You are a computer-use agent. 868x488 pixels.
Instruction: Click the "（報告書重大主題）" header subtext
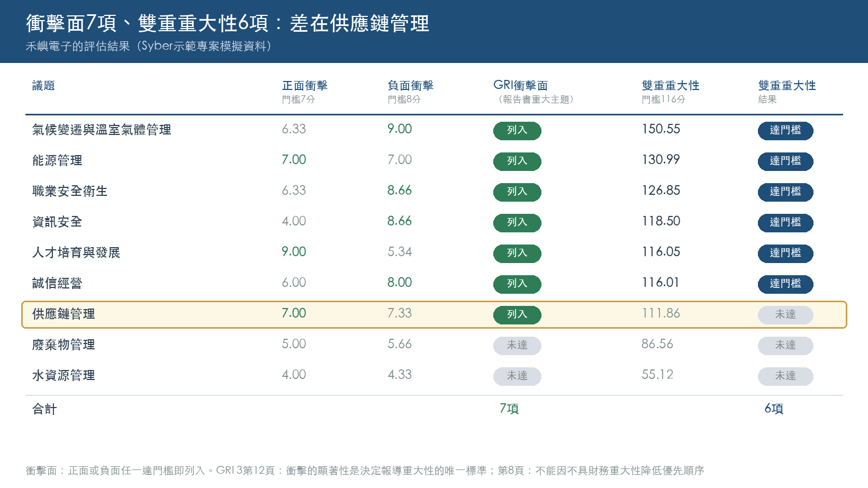pyautogui.click(x=536, y=100)
